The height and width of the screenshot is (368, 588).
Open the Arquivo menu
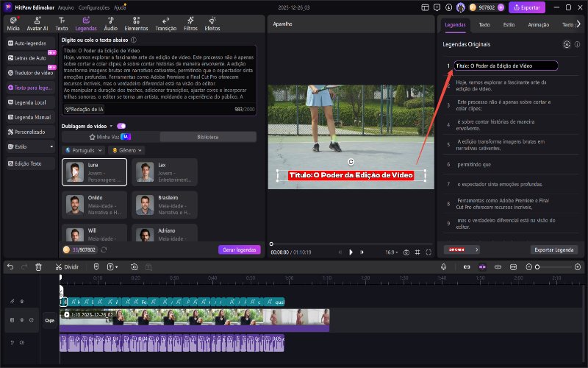pyautogui.click(x=65, y=7)
